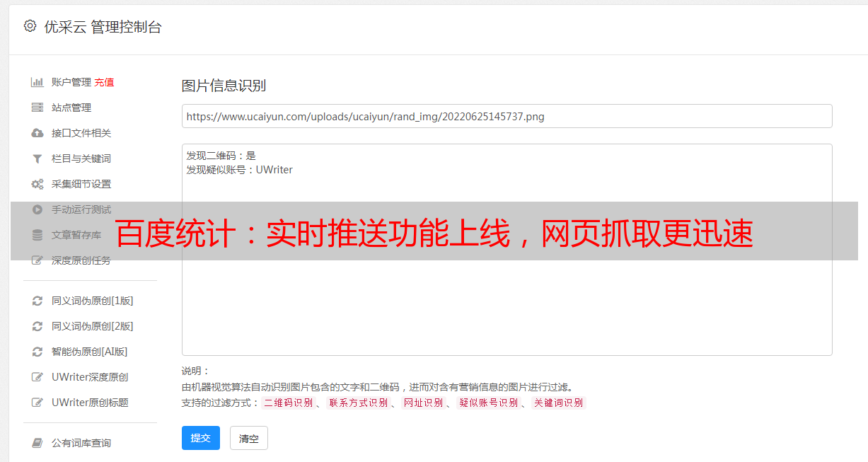Viewport: 868px width, 462px height.
Task: Open the 账户管理 menu item
Action: pos(71,82)
